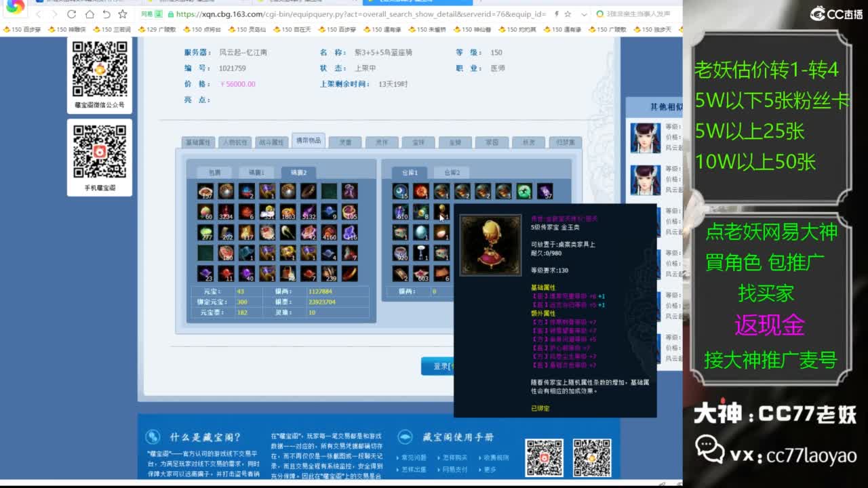Image resolution: width=868 pixels, height=488 pixels.
Task: Reload the current page
Action: tap(72, 14)
